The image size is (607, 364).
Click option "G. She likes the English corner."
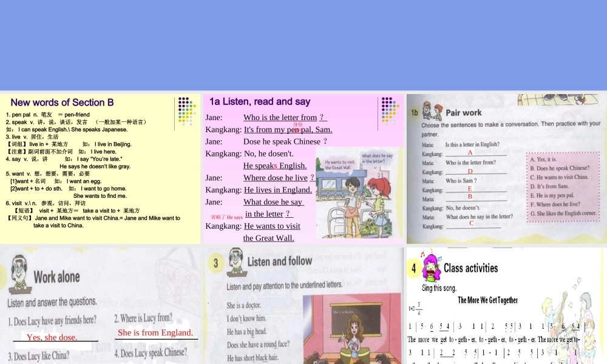[563, 213]
